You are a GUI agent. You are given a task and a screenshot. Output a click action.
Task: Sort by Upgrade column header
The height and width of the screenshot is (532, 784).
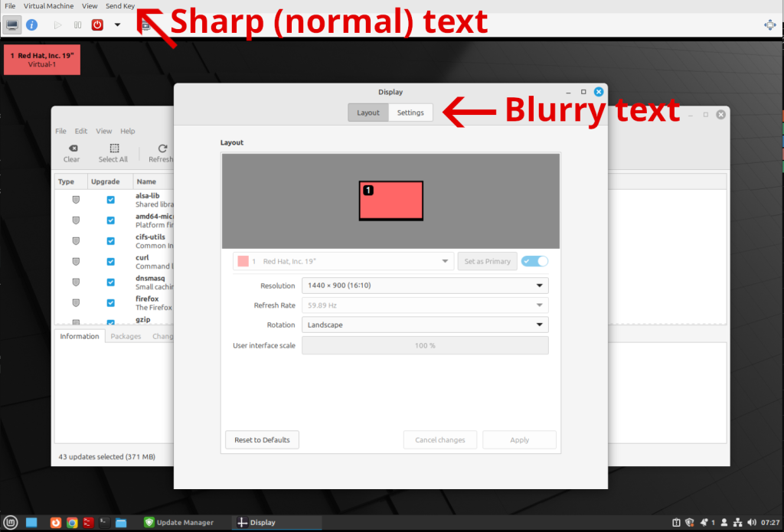110,181
